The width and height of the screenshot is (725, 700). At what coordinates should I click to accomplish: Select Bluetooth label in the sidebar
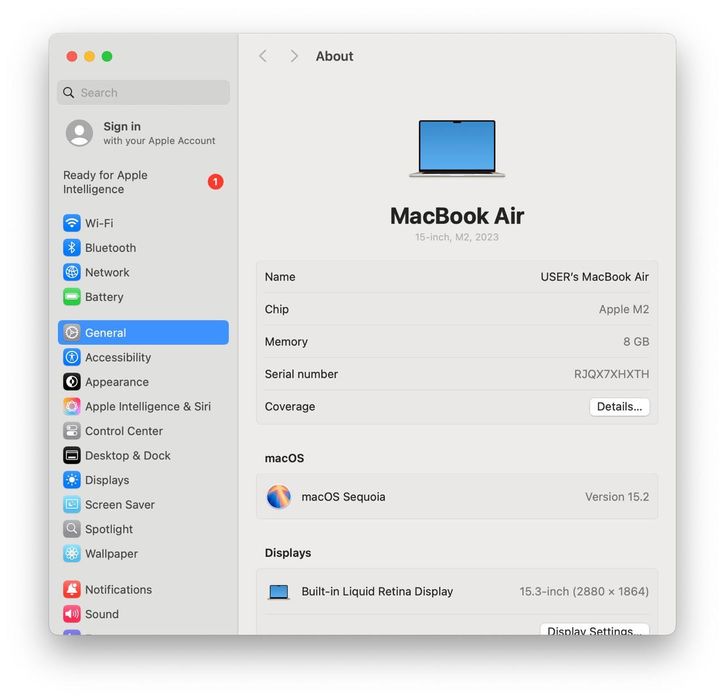click(111, 248)
